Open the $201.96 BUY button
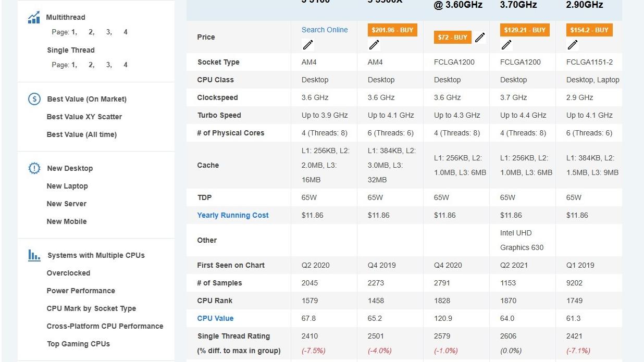The image size is (644, 362). (392, 30)
